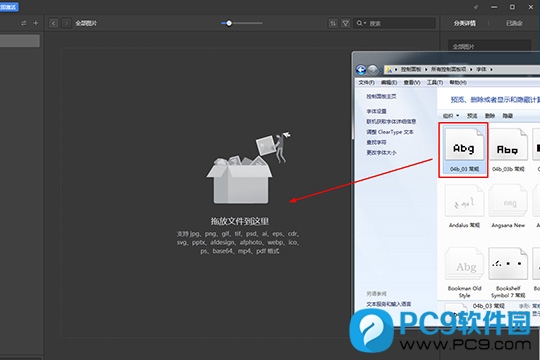This screenshot has width=540, height=360.
Task: Open the 文件(F) menu in Fonts window
Action: 366,83
